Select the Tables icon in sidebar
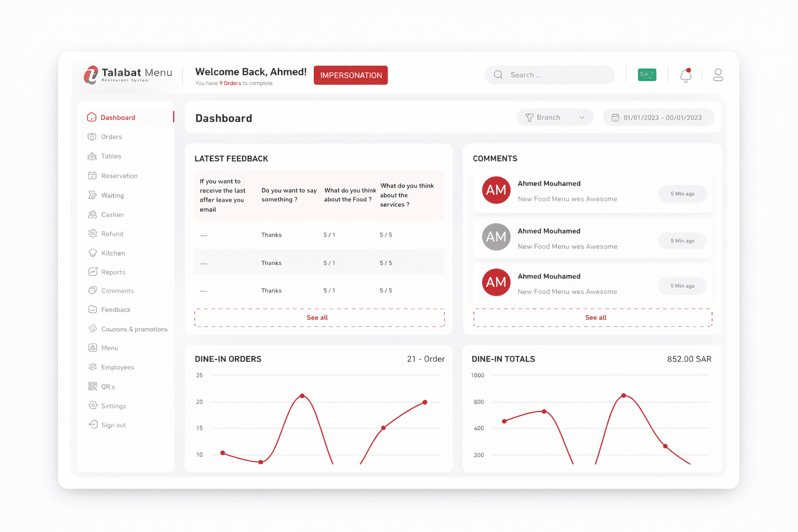Screen dimensions: 798x532 point(91,156)
